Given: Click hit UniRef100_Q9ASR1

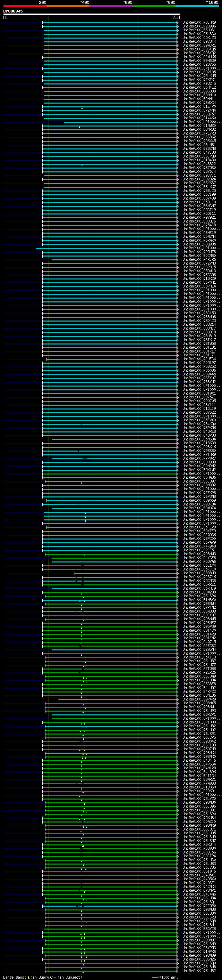Looking at the screenshot, I should point(199,45).
